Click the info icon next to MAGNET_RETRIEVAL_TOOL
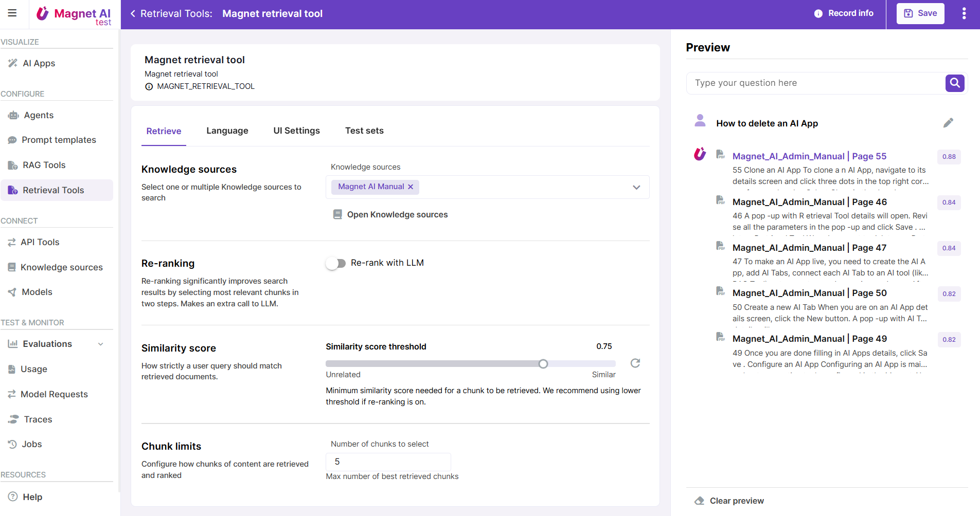The image size is (980, 516). point(149,87)
